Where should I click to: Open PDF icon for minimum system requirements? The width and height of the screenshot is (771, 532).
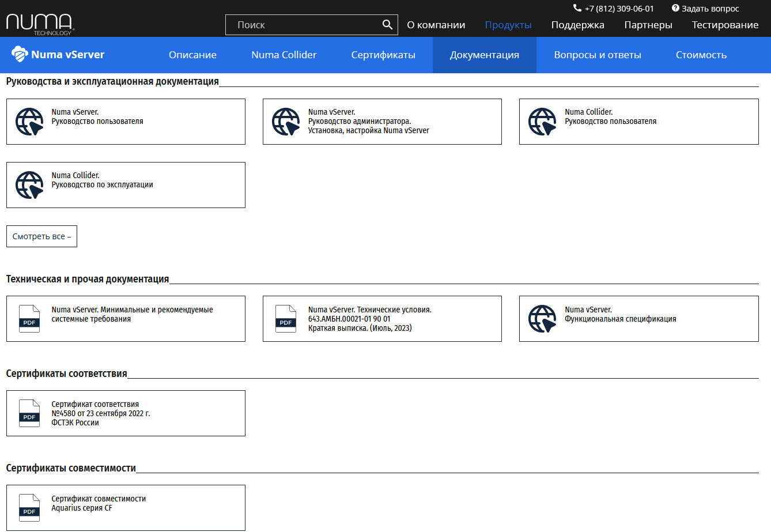[29, 319]
